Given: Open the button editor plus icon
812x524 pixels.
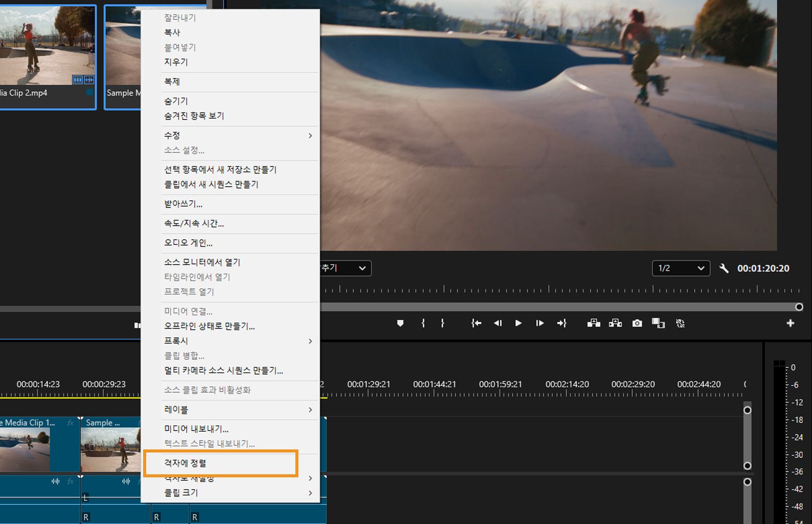Looking at the screenshot, I should pos(790,323).
